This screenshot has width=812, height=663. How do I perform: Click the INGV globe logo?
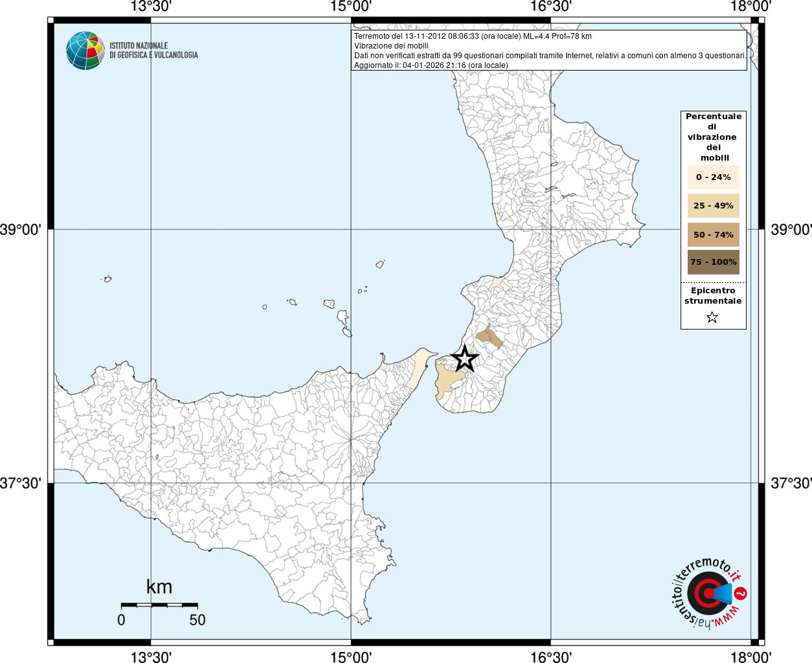(85, 51)
